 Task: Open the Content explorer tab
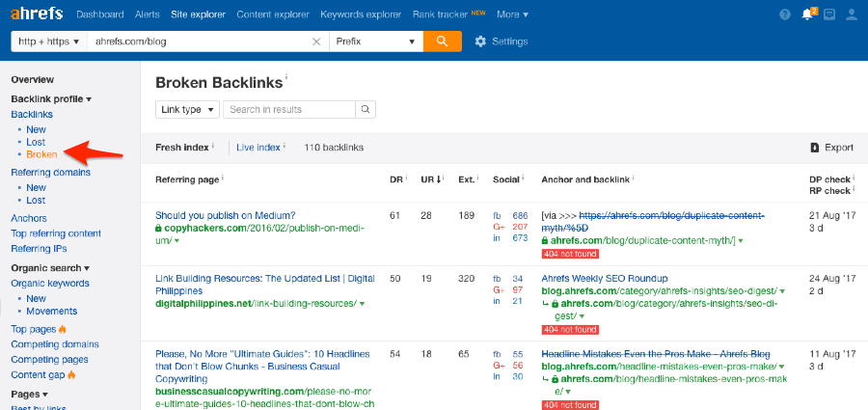click(x=272, y=14)
